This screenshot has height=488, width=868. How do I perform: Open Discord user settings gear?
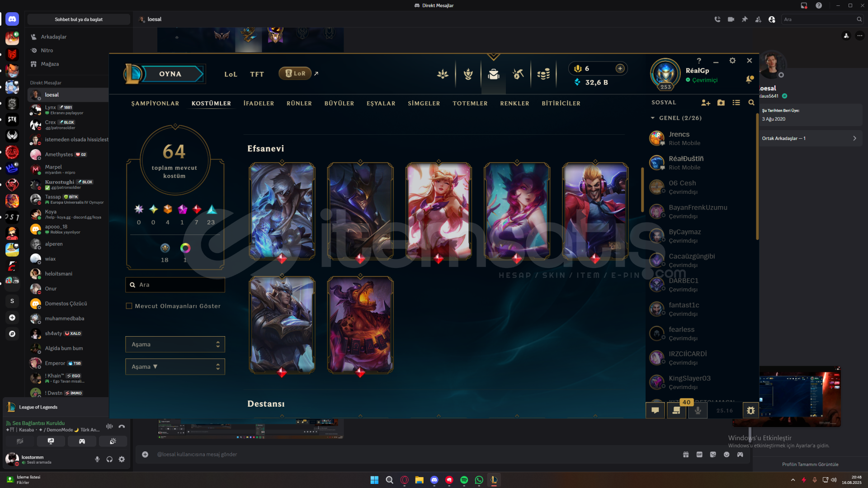click(122, 459)
